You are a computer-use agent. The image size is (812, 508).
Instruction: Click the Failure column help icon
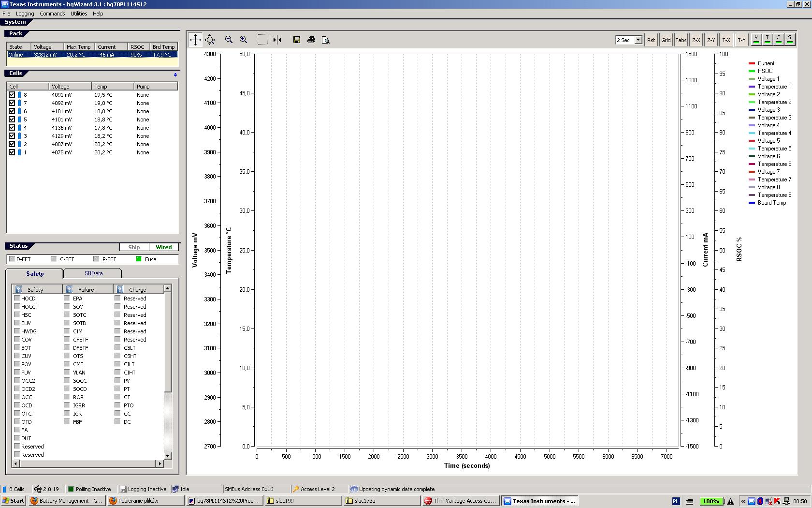[69, 289]
